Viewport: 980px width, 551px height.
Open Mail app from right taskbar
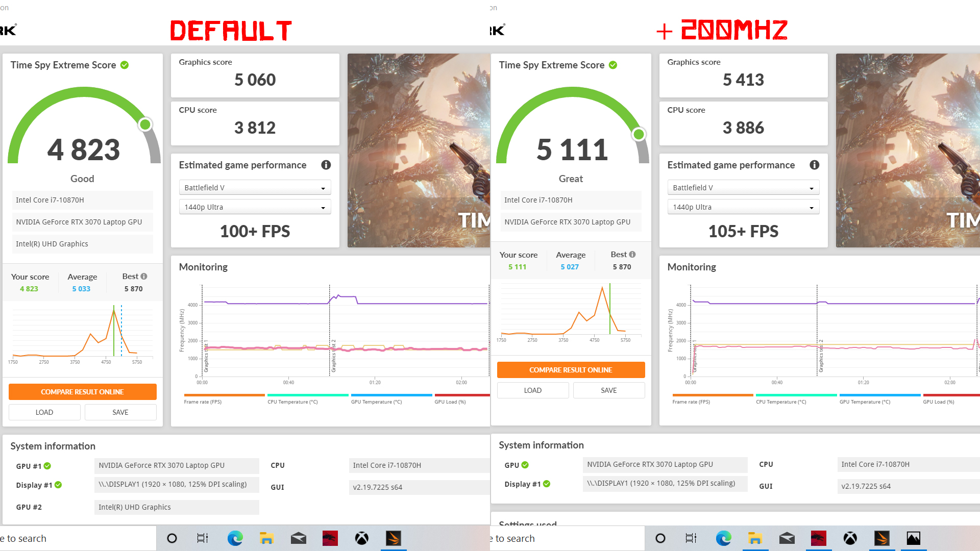pyautogui.click(x=787, y=538)
